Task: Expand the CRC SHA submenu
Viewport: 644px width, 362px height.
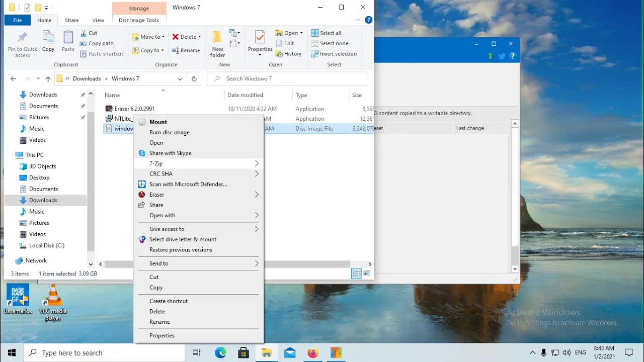Action: (x=198, y=174)
